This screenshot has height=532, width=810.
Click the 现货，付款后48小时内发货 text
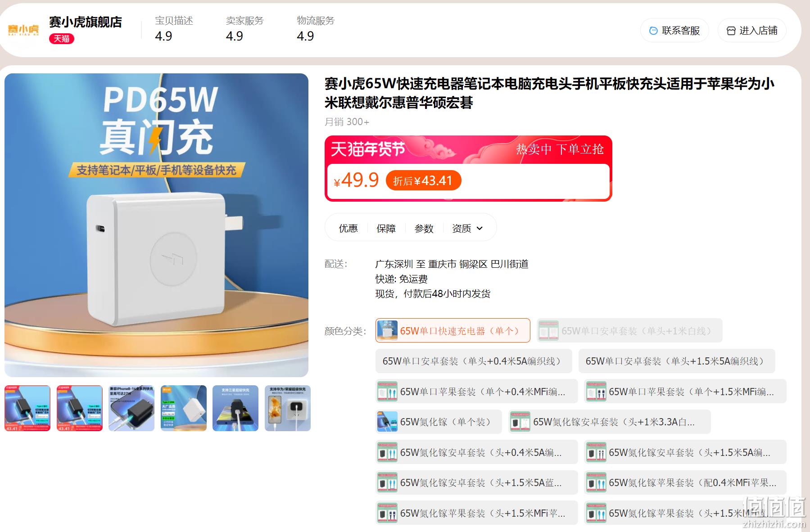[433, 294]
